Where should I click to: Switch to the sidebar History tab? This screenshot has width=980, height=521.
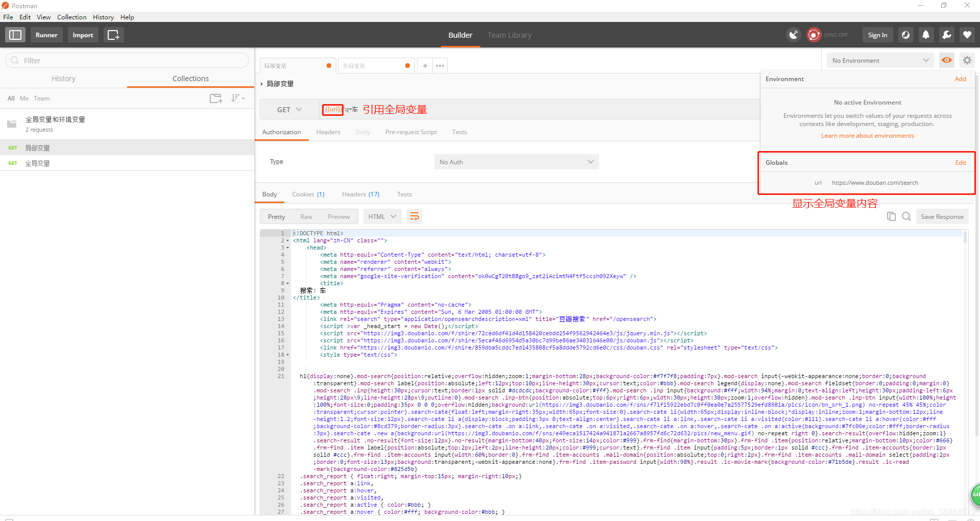63,79
